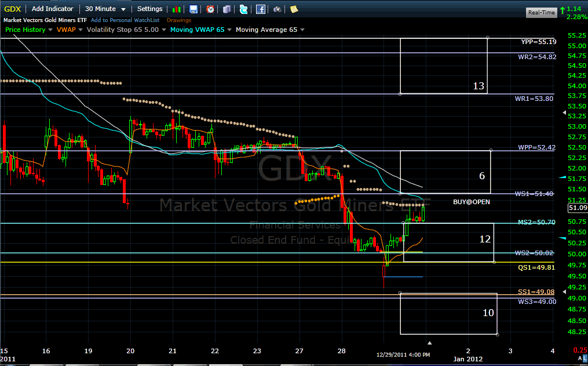Click the WR2=54.82 level label
588x366 pixels.
tap(537, 57)
